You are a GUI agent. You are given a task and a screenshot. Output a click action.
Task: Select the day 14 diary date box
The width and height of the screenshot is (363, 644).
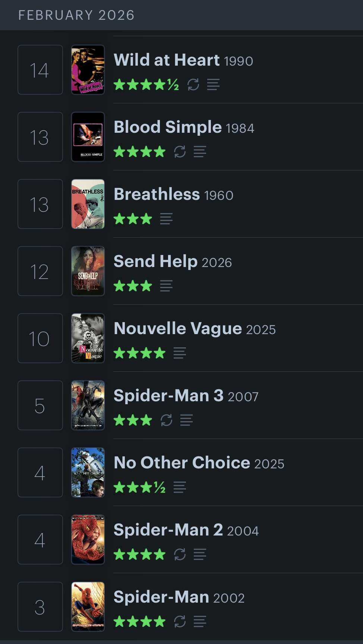pos(40,70)
